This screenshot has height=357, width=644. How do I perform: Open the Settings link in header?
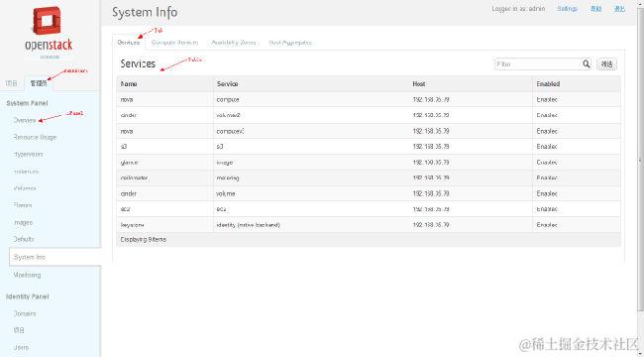point(567,9)
